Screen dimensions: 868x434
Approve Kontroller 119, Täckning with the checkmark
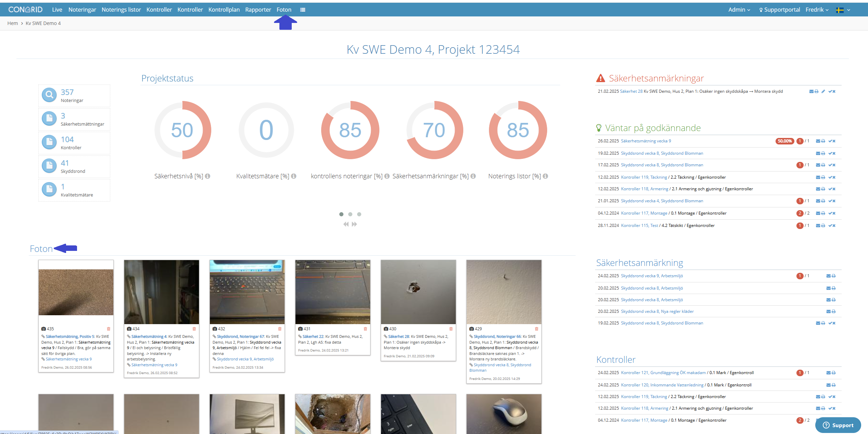830,177
